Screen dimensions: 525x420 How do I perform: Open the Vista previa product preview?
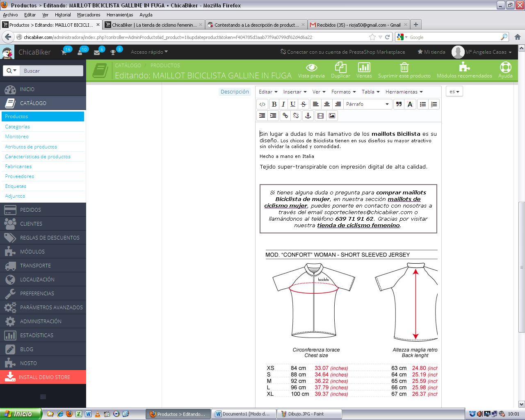(311, 70)
